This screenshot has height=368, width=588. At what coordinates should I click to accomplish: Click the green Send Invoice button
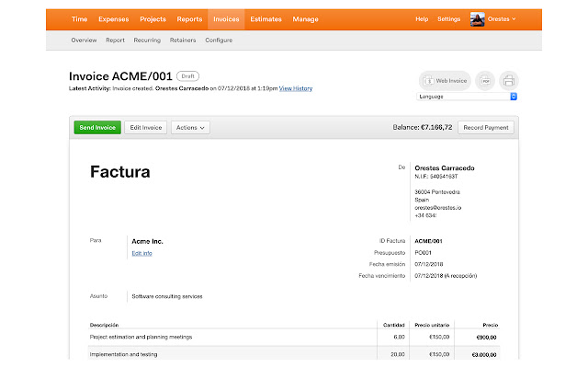[x=96, y=128]
